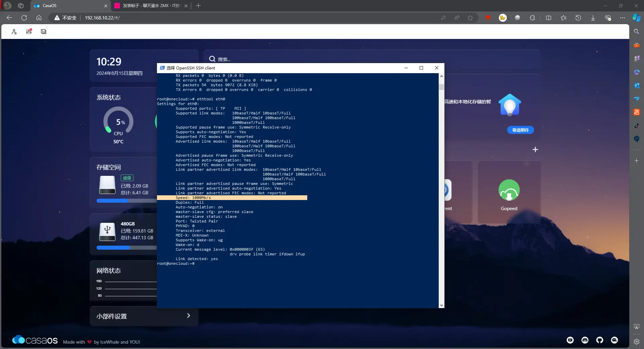Click the 不安全 site security warning
The height and width of the screenshot is (349, 644).
pyautogui.click(x=65, y=18)
